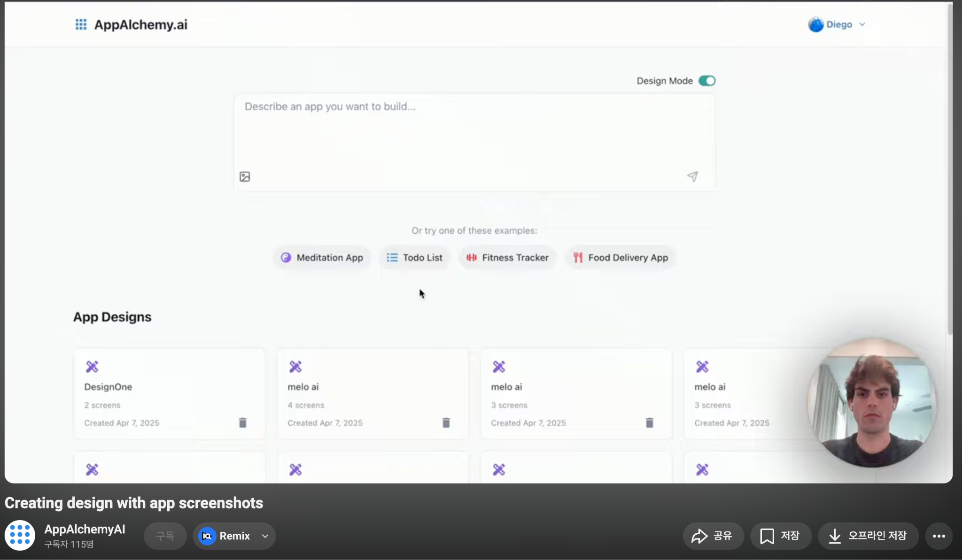Click the send arrow icon
Screen dimensions: 962x560
coord(692,176)
